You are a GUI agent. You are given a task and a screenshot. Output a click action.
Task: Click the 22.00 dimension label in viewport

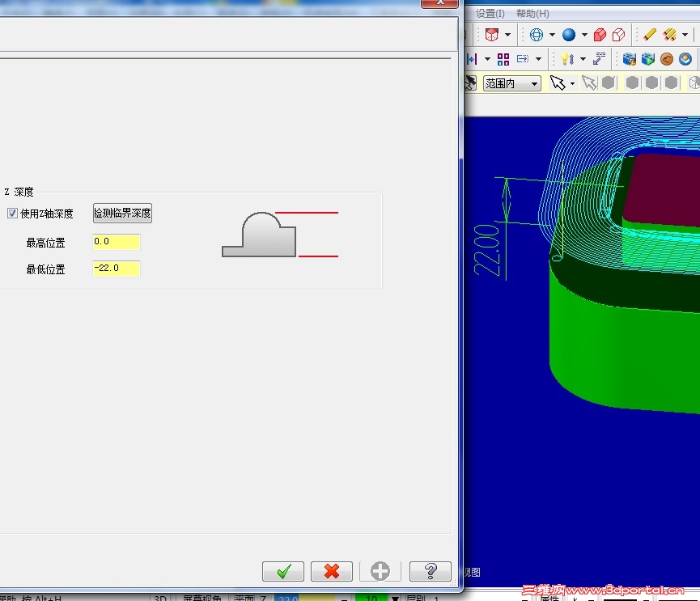pyautogui.click(x=486, y=250)
